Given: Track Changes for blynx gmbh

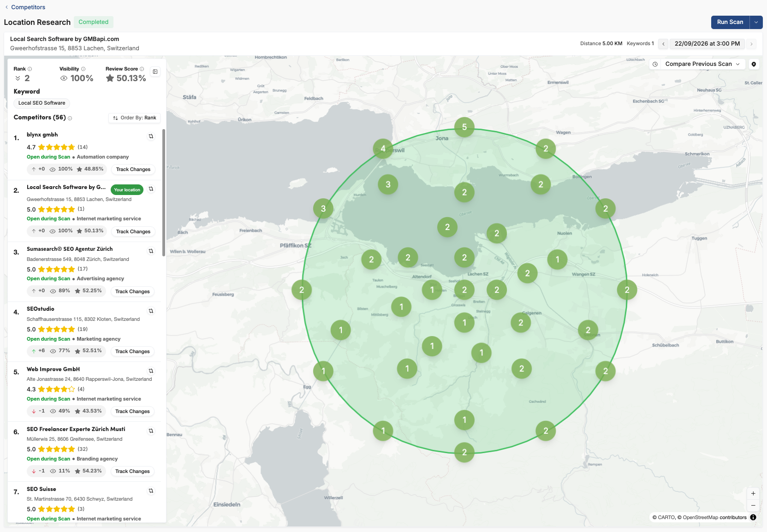Looking at the screenshot, I should tap(133, 170).
